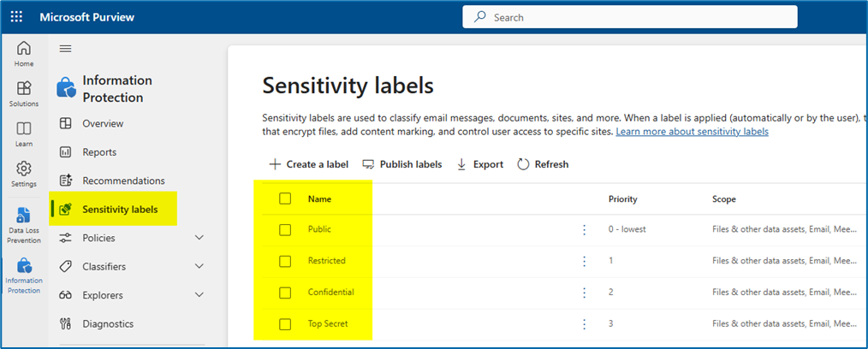This screenshot has width=868, height=349.
Task: Open Solutions from the left rail
Action: click(x=24, y=92)
